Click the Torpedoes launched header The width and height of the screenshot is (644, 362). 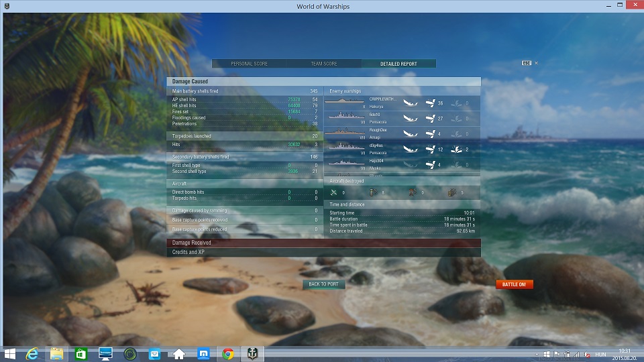245,136
